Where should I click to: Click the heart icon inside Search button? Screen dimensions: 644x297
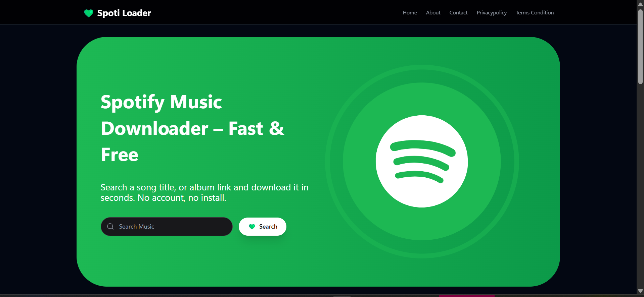tap(252, 227)
